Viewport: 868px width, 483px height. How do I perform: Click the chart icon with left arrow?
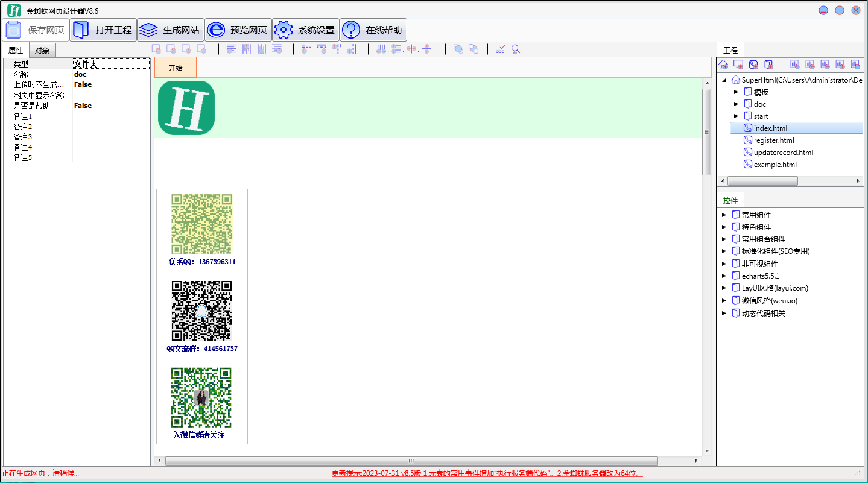pyautogui.click(x=810, y=65)
